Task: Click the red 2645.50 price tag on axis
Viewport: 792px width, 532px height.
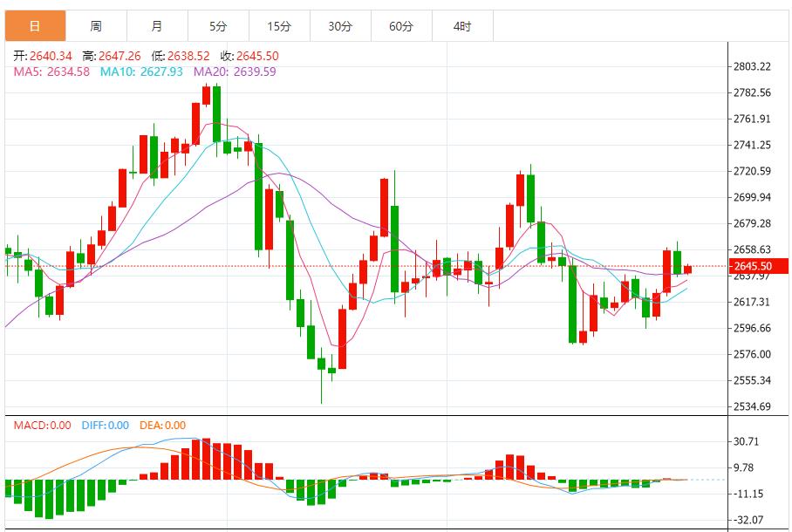Action: coord(753,266)
